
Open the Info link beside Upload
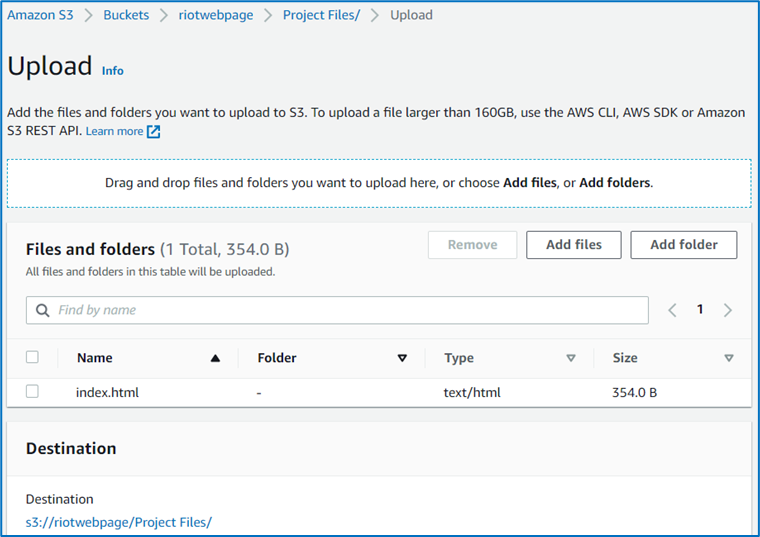pyautogui.click(x=112, y=71)
